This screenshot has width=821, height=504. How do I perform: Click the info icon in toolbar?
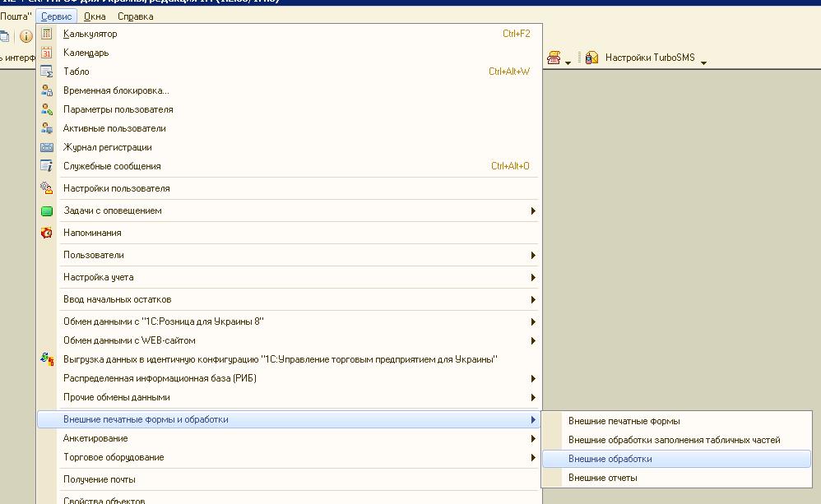[x=26, y=36]
